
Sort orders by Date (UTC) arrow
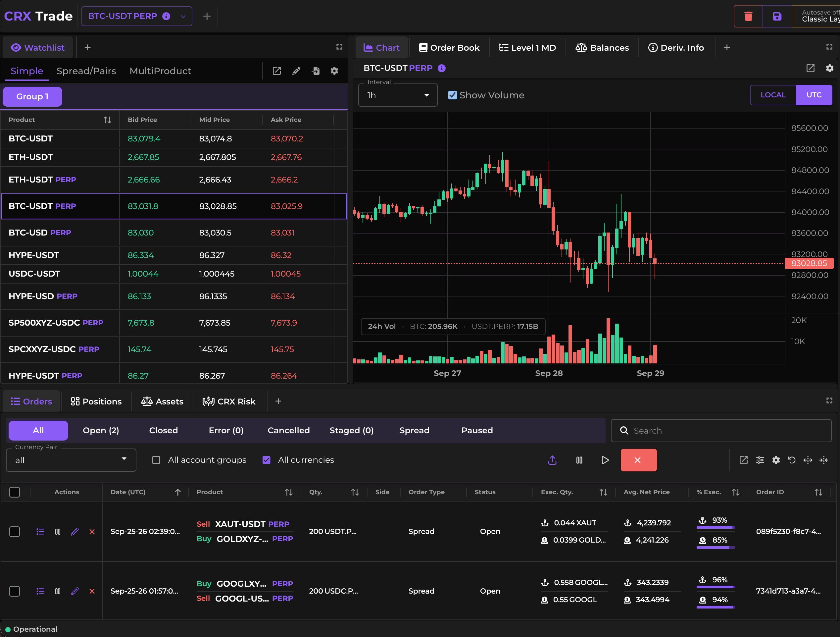coord(178,492)
